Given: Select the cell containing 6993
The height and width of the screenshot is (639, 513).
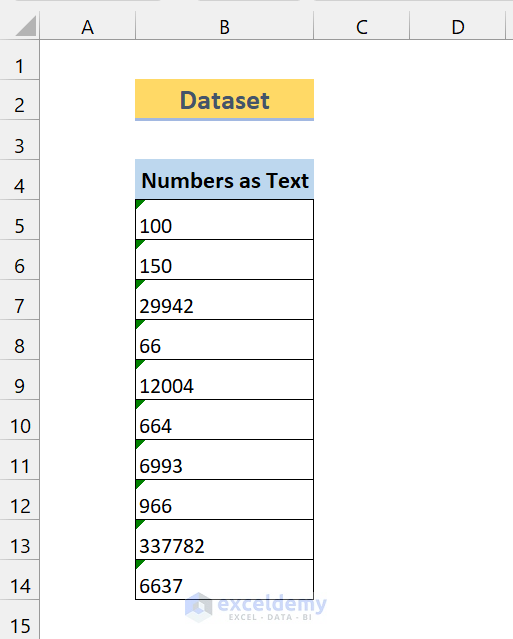Looking at the screenshot, I should coord(225,460).
